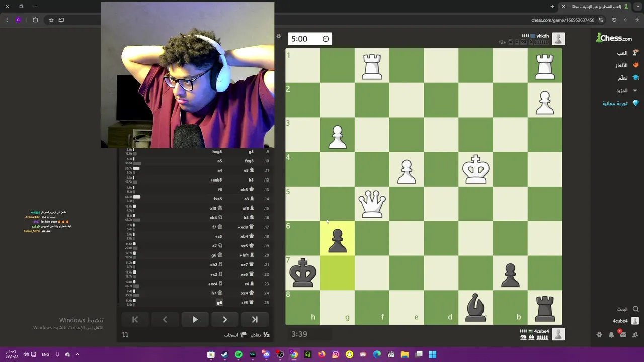Select the black king on h7
Viewport: 644px width, 362px height.
pyautogui.click(x=303, y=273)
